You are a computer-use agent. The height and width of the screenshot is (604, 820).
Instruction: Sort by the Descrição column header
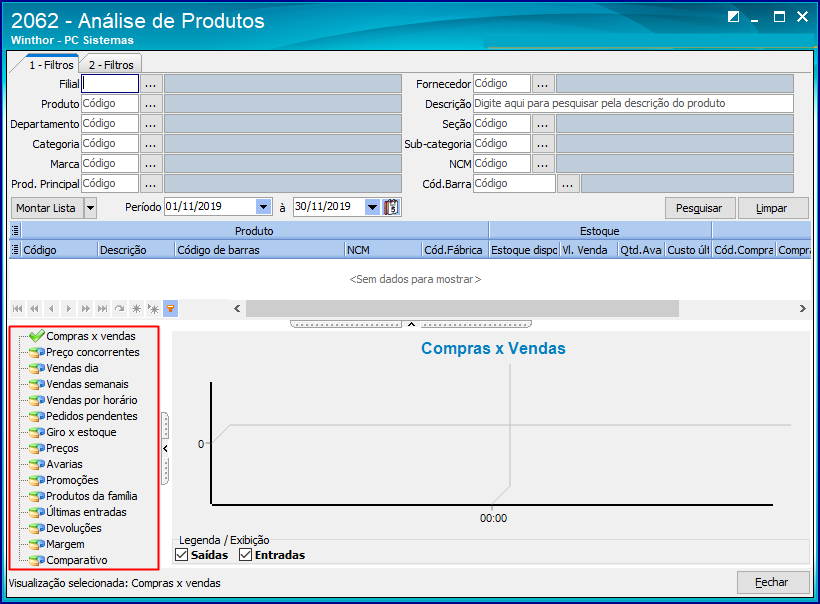(136, 250)
